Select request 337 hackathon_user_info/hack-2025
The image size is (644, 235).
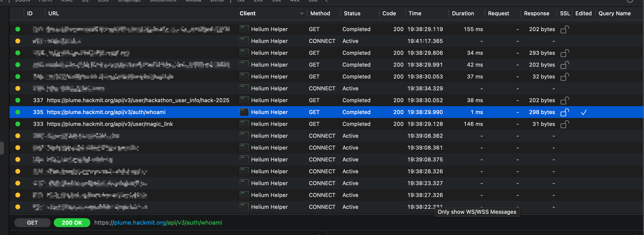(x=138, y=100)
